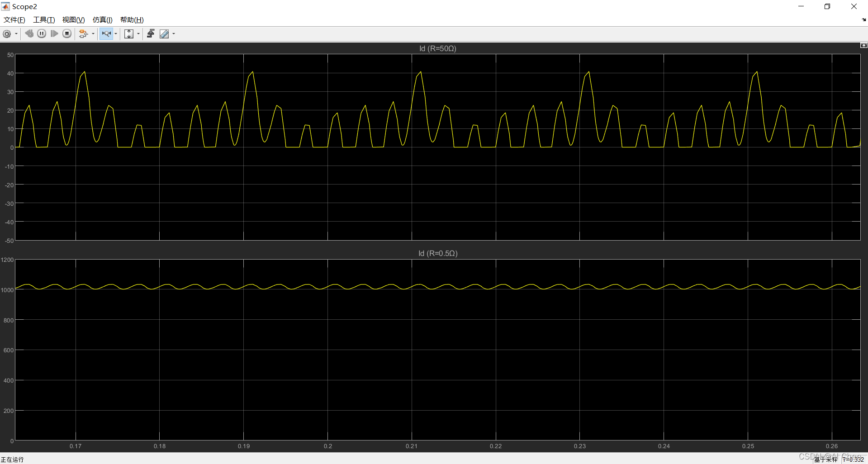Viewport: 868px width, 464px height.
Task: Click the Id (R=50Ω) plot title
Action: pos(437,48)
